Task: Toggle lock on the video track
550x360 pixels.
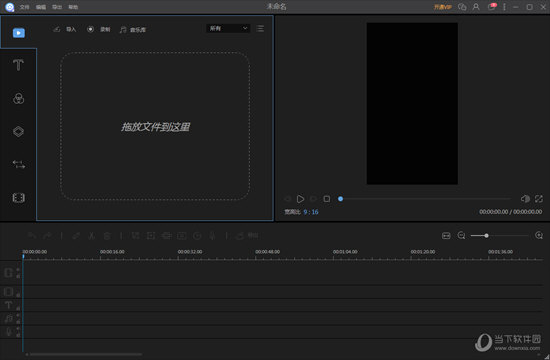Action: tap(18, 276)
